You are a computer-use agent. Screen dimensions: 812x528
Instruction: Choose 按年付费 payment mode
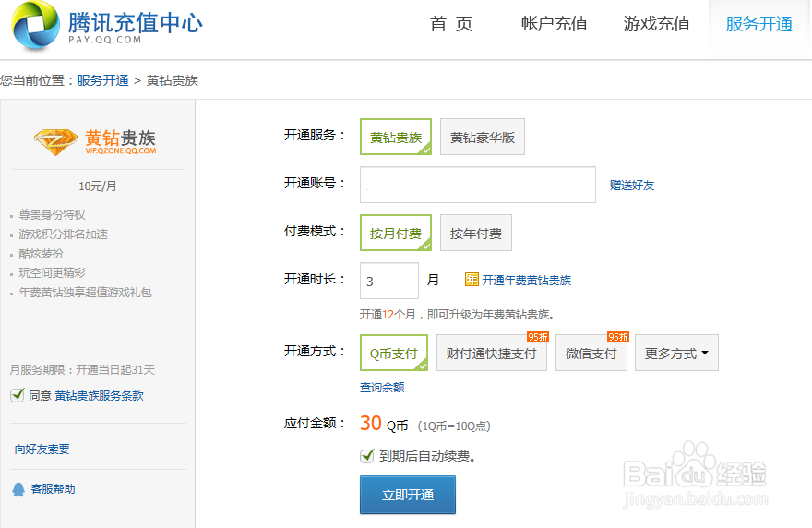tap(476, 233)
